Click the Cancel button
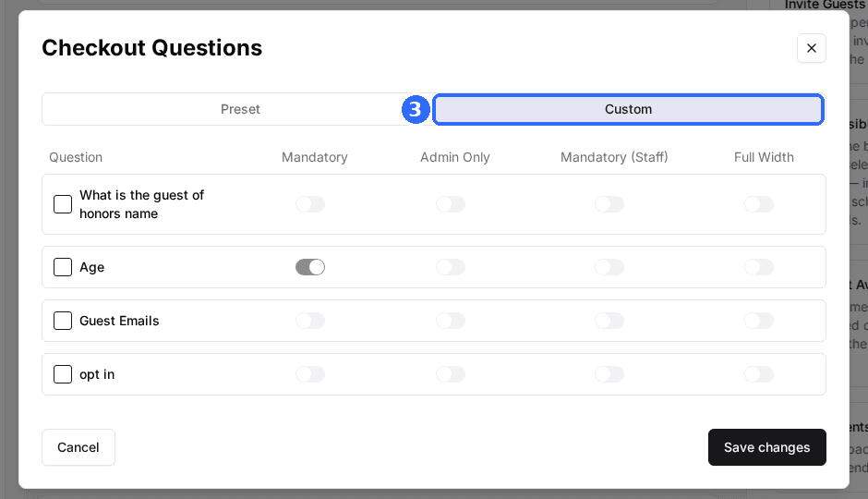Viewport: 868px width, 499px height. coord(78,447)
